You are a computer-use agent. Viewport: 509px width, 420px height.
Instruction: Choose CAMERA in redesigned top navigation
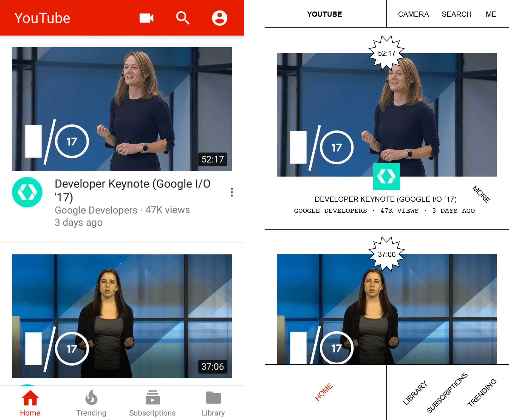point(413,14)
